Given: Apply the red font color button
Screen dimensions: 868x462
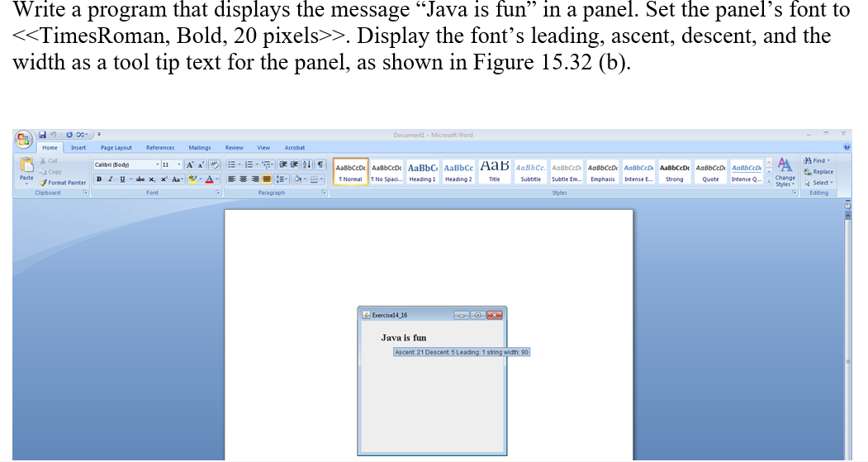Looking at the screenshot, I should pos(209,179).
